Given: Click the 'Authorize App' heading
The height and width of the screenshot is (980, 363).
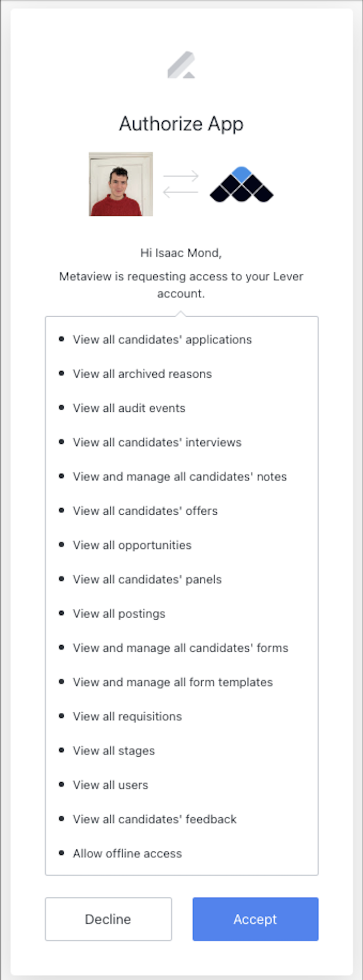Looking at the screenshot, I should tap(181, 124).
